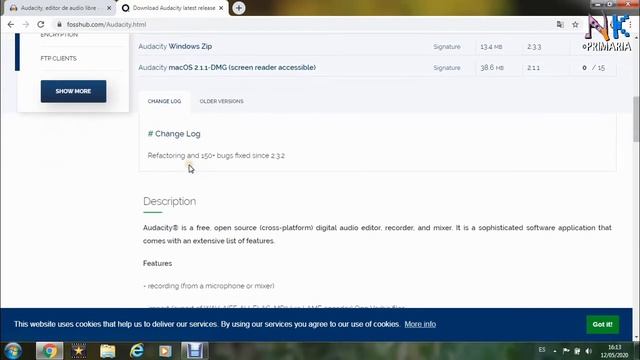Click the 0 / 15 scan result

pyautogui.click(x=593, y=68)
